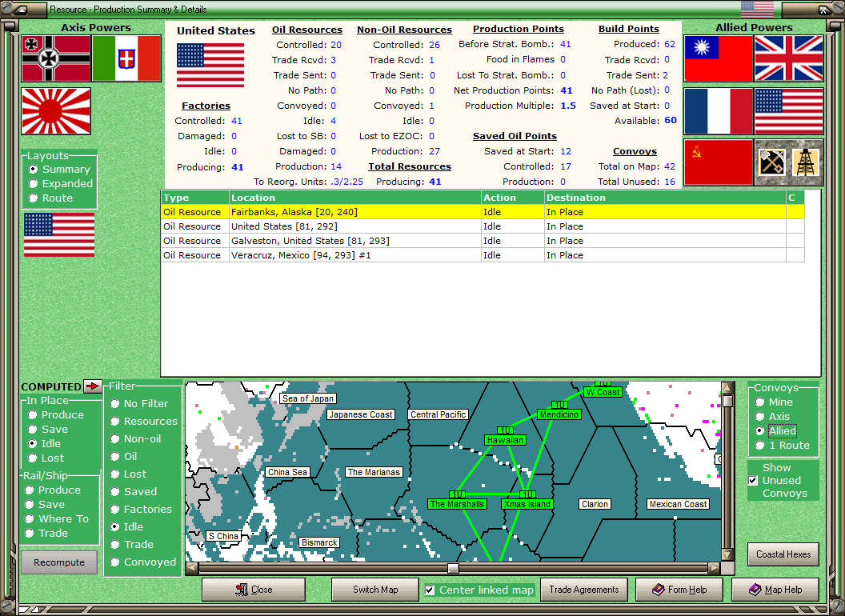Click the US flag in the title bar

click(756, 9)
